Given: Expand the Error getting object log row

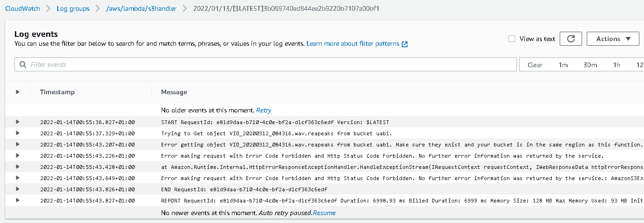Looking at the screenshot, I should [18, 144].
